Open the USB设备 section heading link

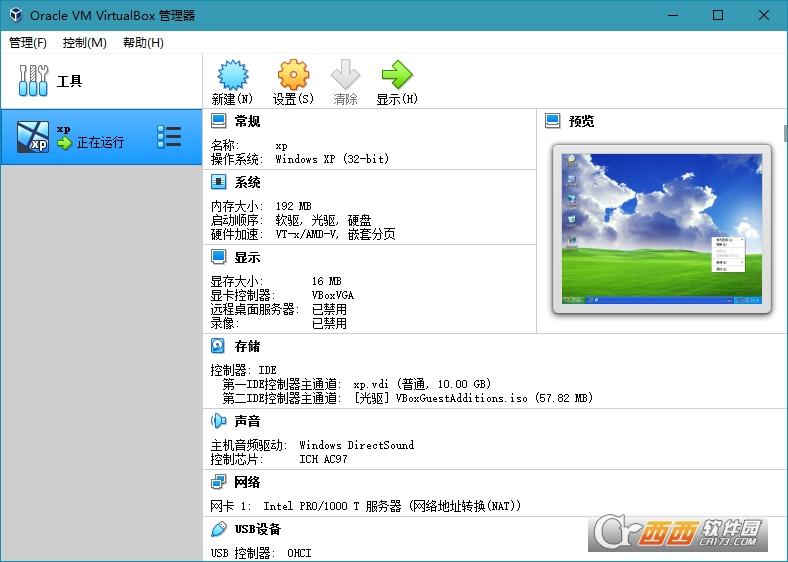tap(258, 529)
